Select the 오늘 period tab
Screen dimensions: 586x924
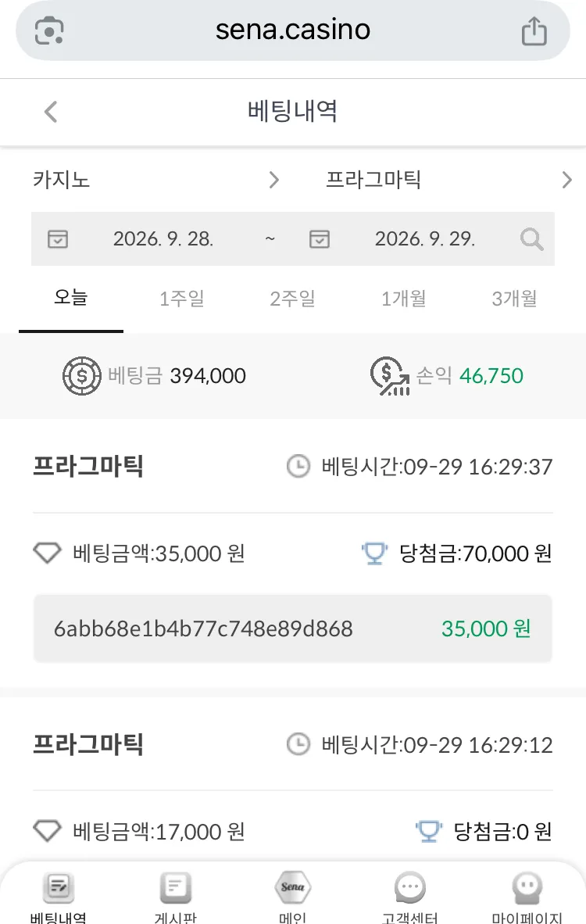click(70, 298)
